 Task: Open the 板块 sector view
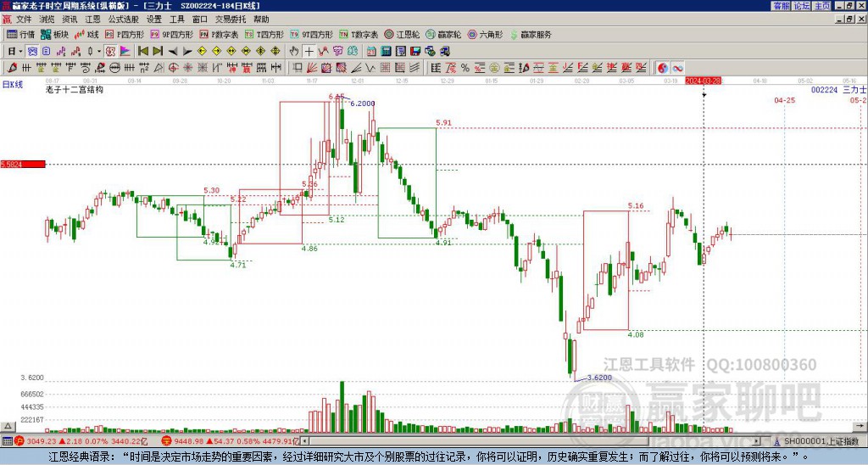(55, 34)
